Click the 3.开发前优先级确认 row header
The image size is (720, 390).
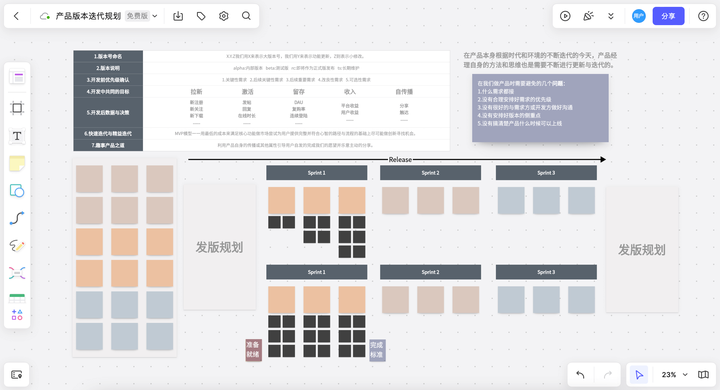(108, 79)
